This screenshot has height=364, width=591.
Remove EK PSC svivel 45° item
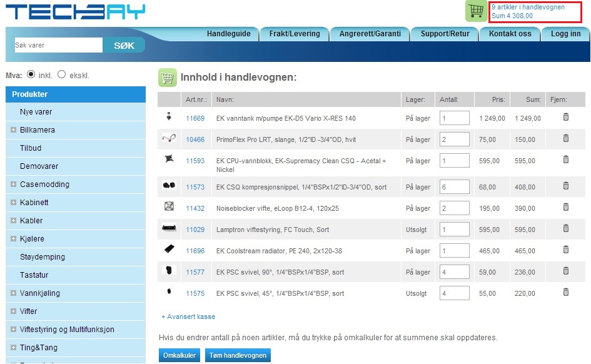tap(566, 292)
